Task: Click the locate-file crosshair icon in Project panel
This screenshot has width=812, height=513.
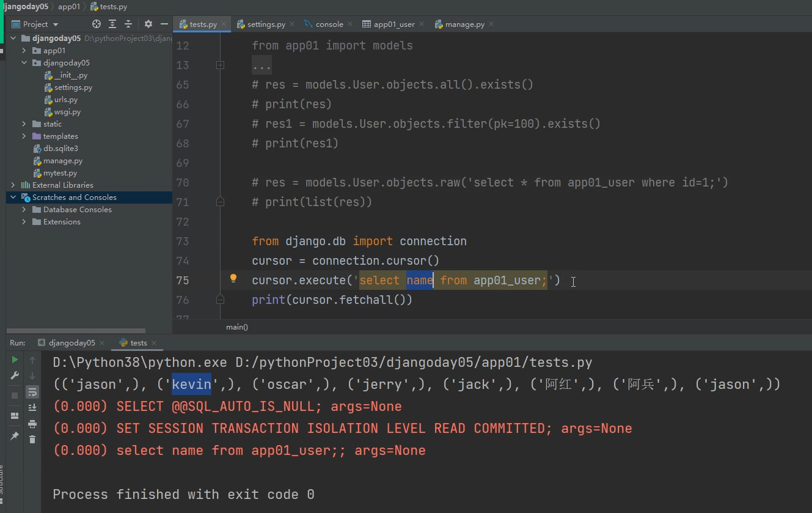Action: [97, 24]
